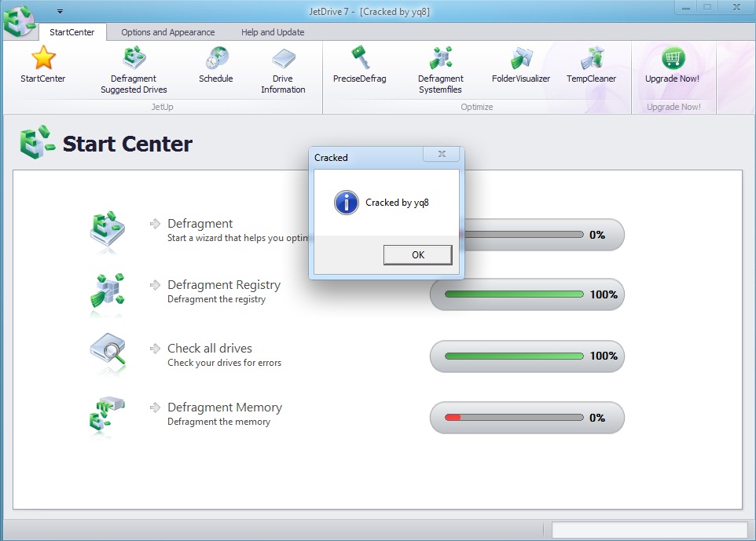Open the TempCleaner tool
Viewport: 756px width, 541px height.
pyautogui.click(x=592, y=64)
